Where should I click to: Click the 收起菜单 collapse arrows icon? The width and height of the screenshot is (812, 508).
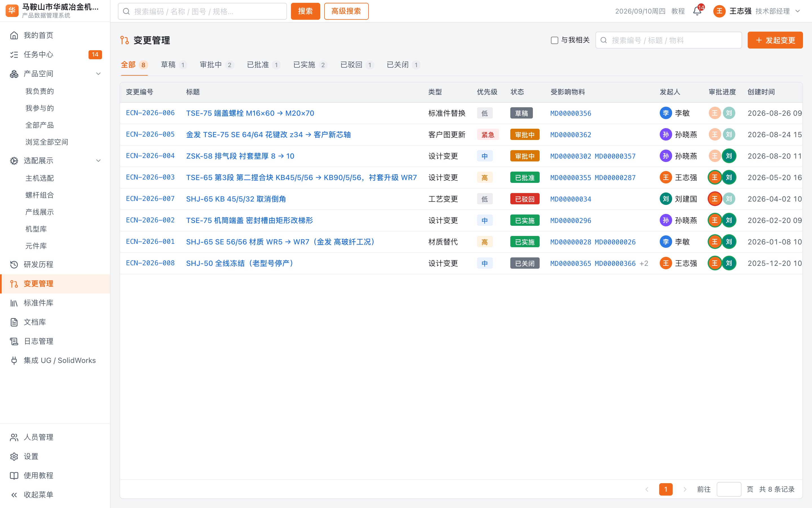pyautogui.click(x=14, y=494)
